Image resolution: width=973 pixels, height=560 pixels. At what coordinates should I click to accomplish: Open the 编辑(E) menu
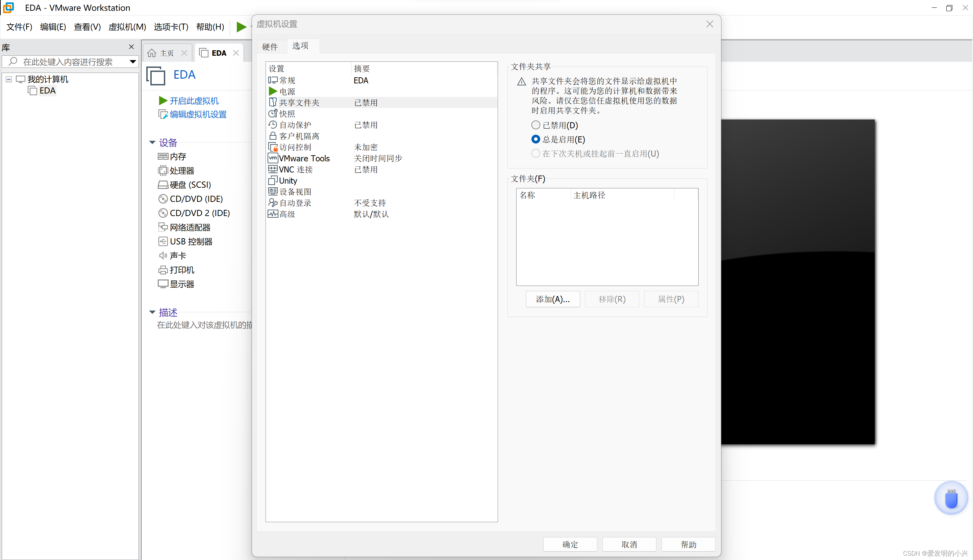coord(53,27)
